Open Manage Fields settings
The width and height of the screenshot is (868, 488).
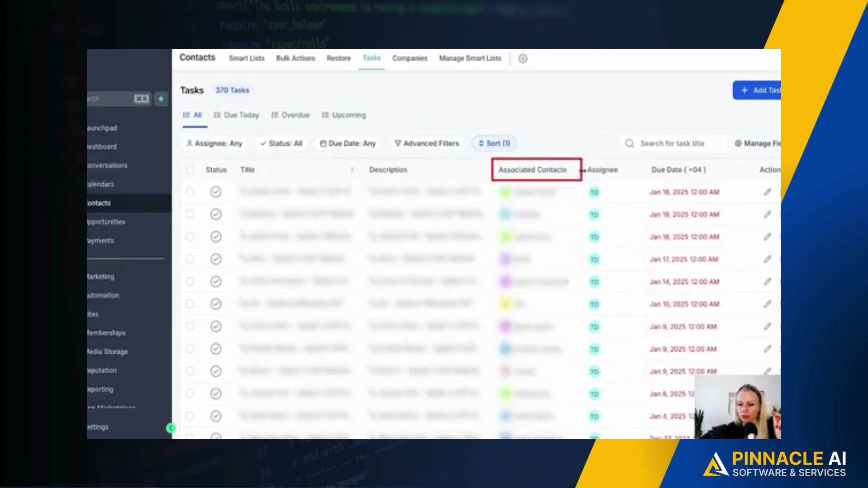tap(758, 143)
